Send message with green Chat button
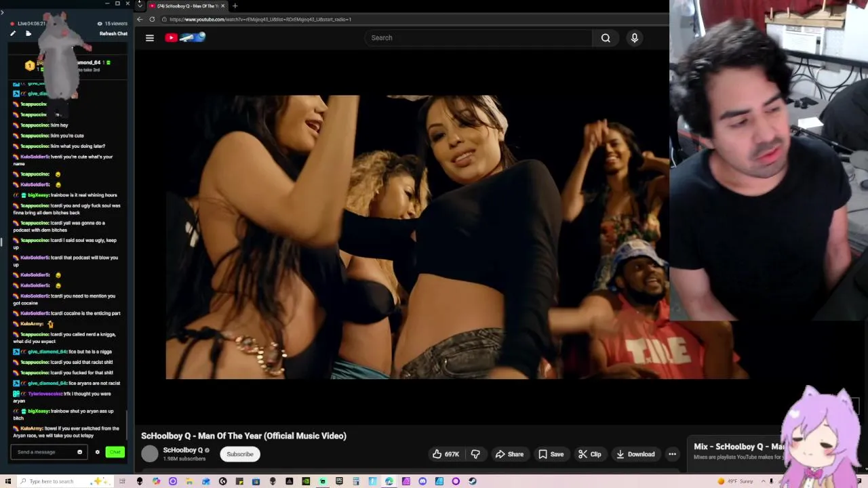868x488 pixels. [x=115, y=452]
